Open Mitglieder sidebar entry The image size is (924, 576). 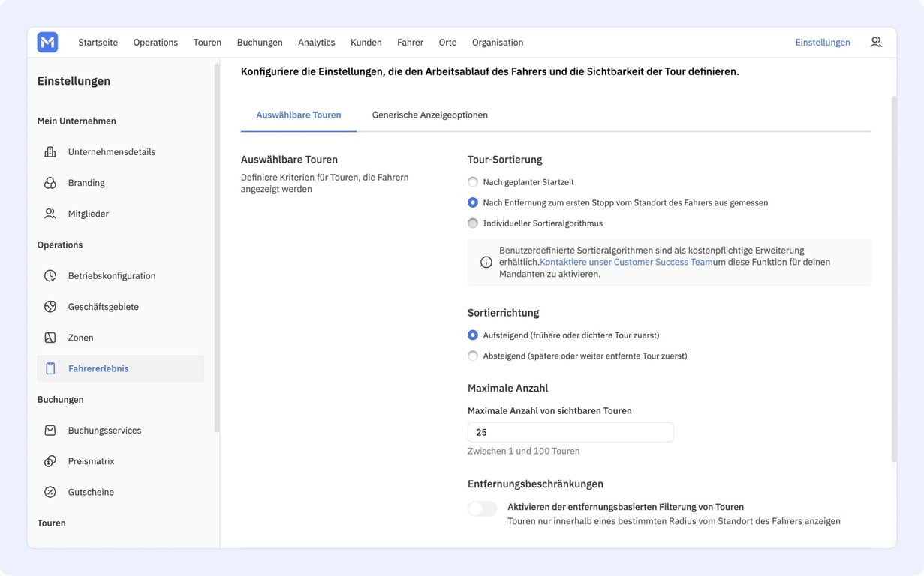pyautogui.click(x=120, y=214)
